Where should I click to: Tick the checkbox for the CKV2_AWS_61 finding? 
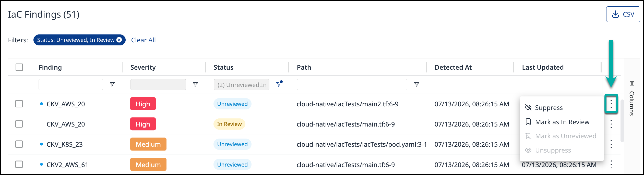[x=19, y=165]
